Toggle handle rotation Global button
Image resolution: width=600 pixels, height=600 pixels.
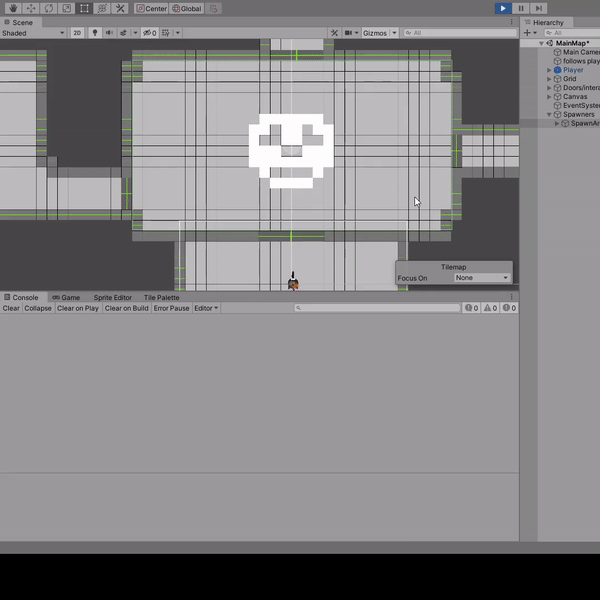point(187,8)
